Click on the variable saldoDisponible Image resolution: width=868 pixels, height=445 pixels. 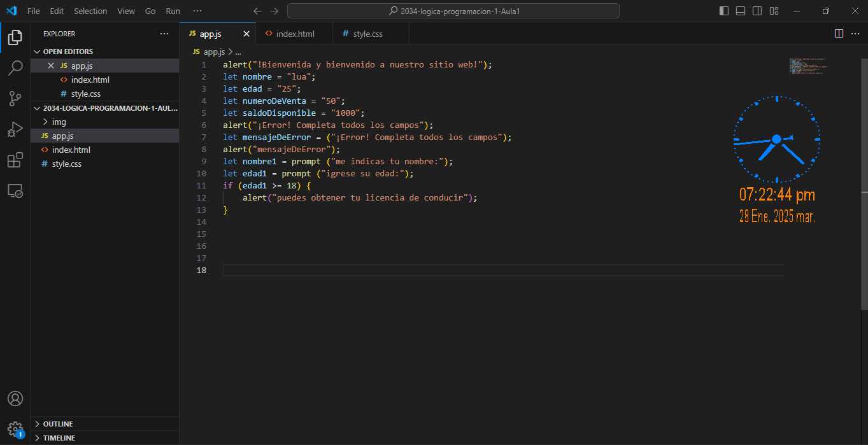tap(280, 113)
